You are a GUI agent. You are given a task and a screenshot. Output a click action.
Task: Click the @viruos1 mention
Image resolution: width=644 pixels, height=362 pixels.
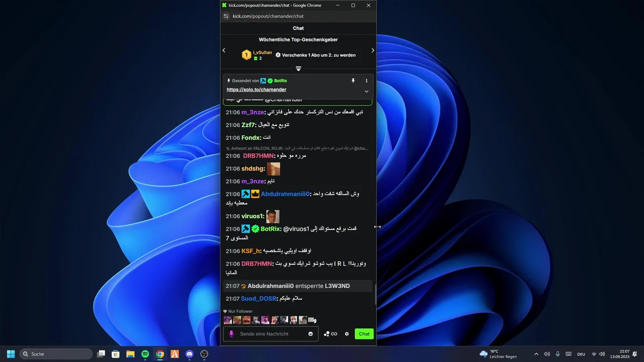pos(296,229)
